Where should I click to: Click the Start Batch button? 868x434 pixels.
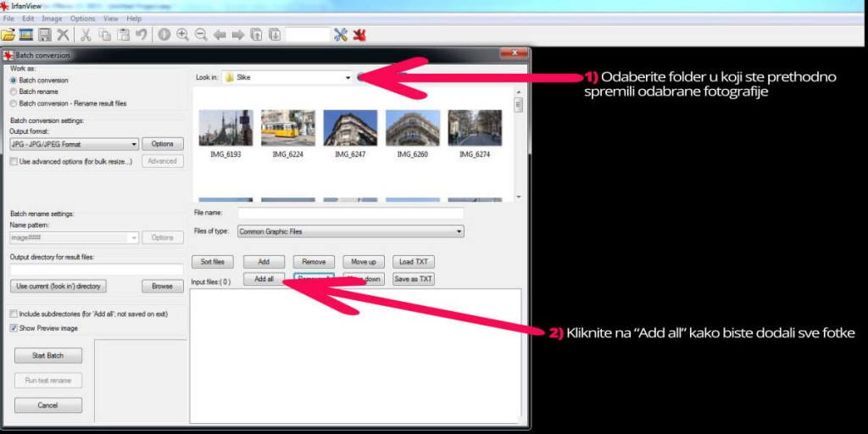click(48, 355)
